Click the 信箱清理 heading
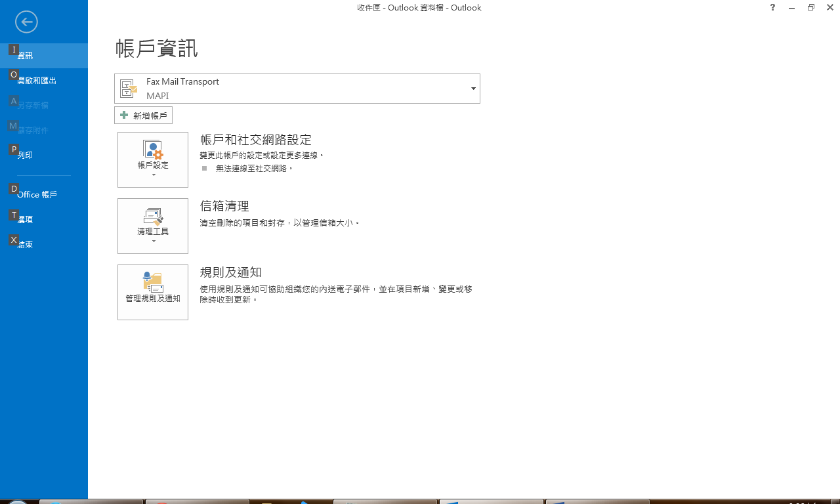Screen dimensions: 840x504 point(224,206)
